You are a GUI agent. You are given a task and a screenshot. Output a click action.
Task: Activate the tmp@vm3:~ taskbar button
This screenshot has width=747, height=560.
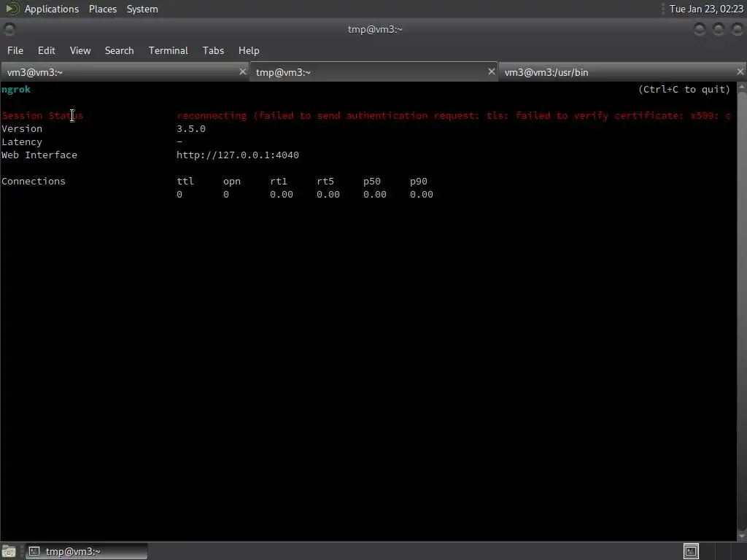coord(86,551)
